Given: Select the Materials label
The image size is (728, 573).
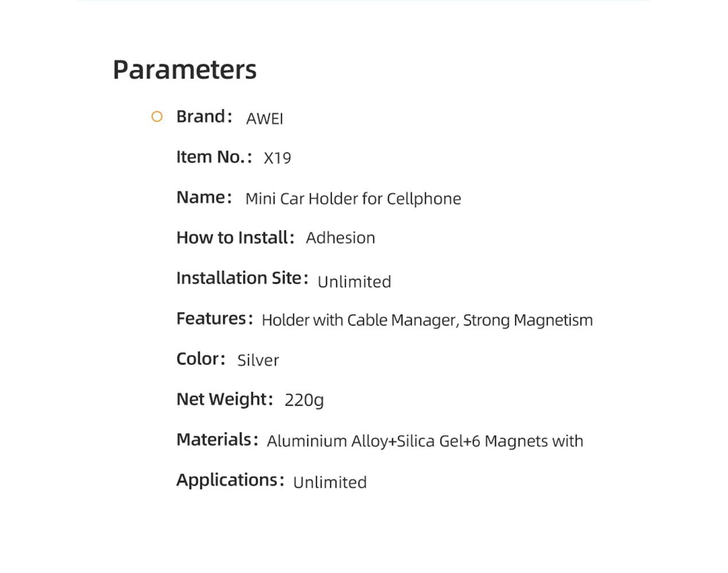Looking at the screenshot, I should tap(217, 439).
